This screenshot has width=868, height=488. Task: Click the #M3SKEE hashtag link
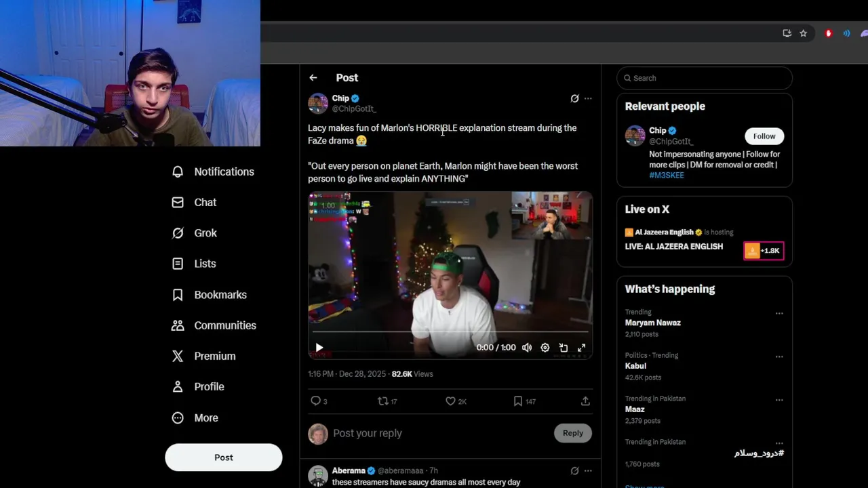667,176
